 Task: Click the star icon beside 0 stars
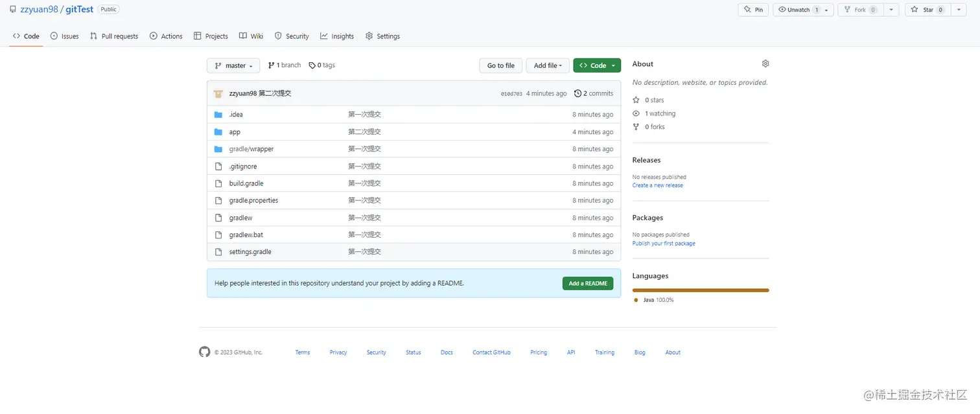[x=636, y=100]
